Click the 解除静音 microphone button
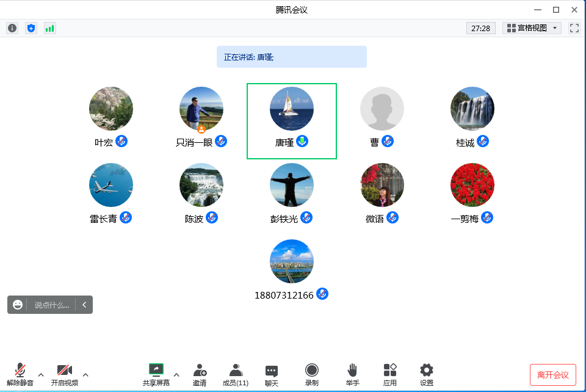586x392 pixels. tap(20, 375)
